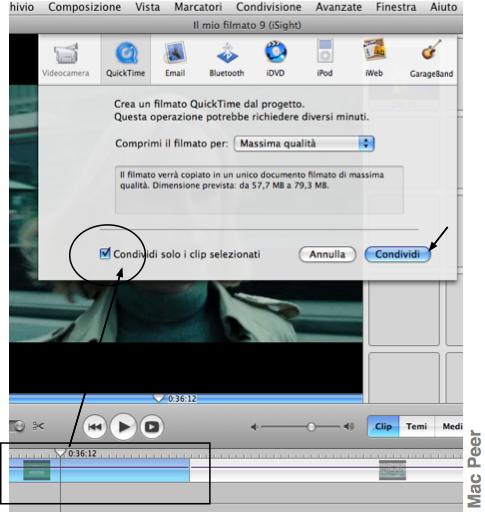The height and width of the screenshot is (512, 485).
Task: Uncheck Condividi solo i clip selezionati
Action: (x=105, y=254)
